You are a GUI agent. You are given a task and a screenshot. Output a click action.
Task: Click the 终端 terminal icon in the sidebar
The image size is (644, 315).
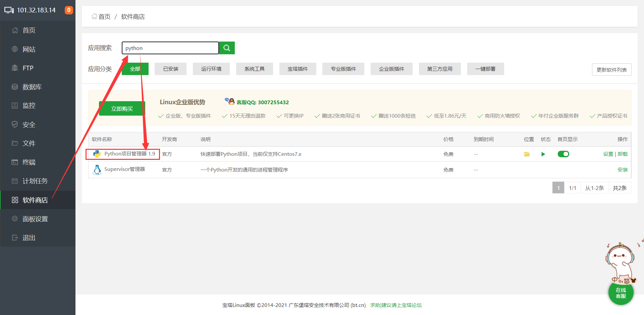[x=15, y=162]
